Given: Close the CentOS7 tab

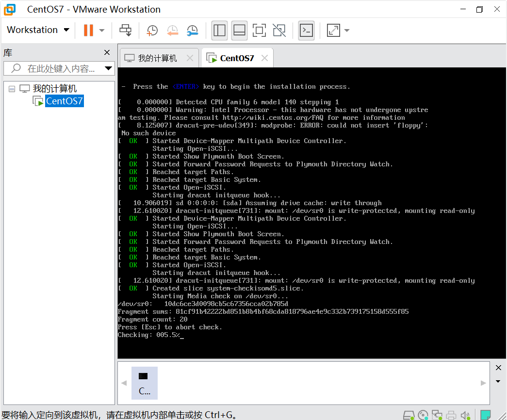Looking at the screenshot, I should [x=264, y=58].
